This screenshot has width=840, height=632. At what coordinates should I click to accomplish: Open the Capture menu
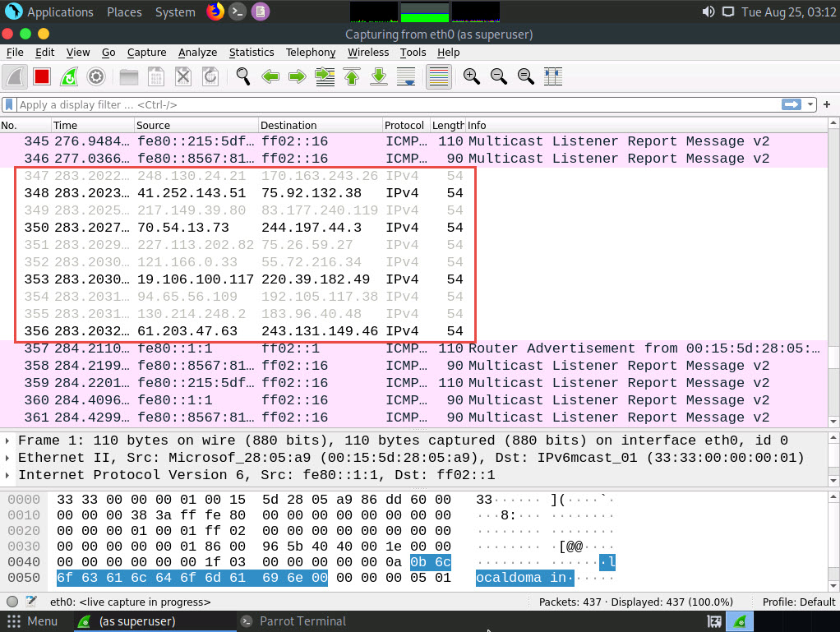click(147, 53)
